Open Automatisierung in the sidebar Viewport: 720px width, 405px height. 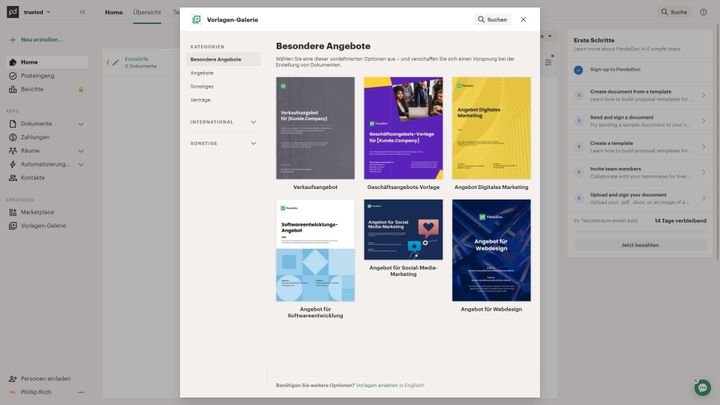(47, 164)
